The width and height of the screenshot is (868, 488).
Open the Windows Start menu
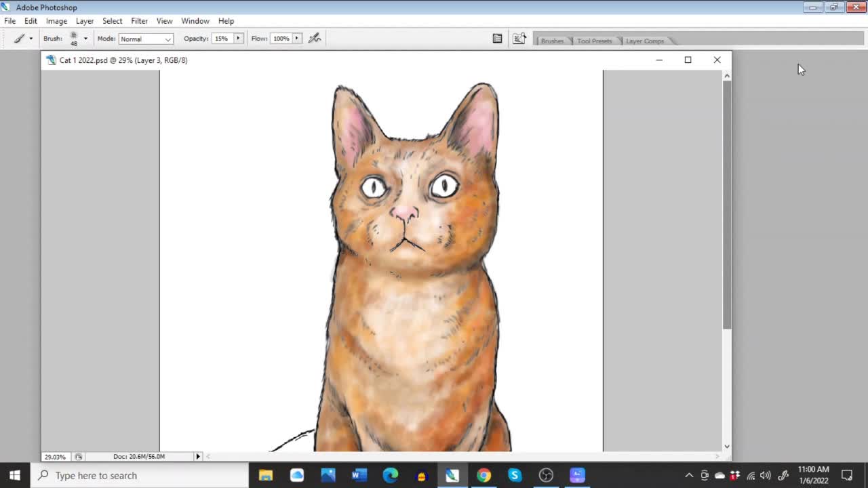[x=15, y=475]
